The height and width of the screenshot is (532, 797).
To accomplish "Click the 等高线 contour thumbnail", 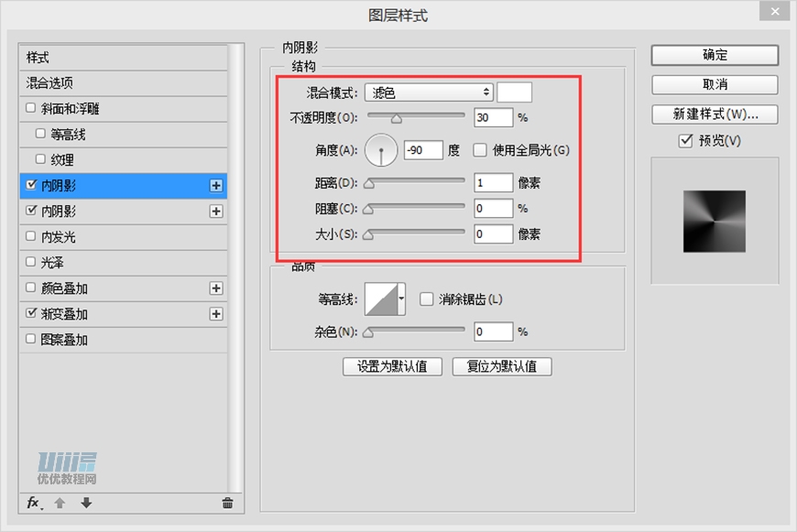I will click(381, 299).
